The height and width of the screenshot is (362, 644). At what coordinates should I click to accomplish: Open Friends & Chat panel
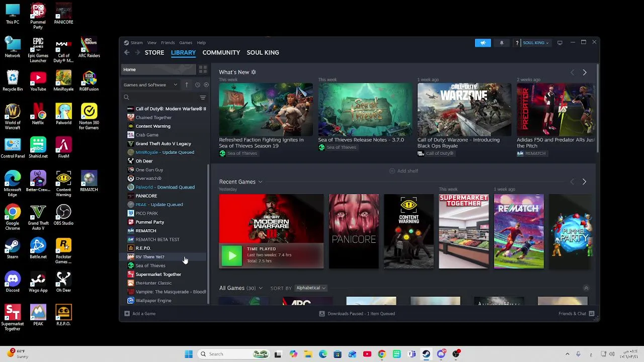point(577,314)
